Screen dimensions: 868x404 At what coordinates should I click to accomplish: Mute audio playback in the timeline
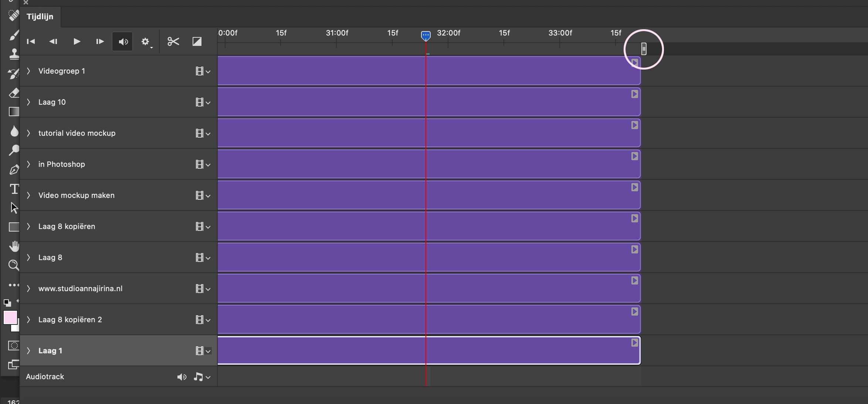122,41
